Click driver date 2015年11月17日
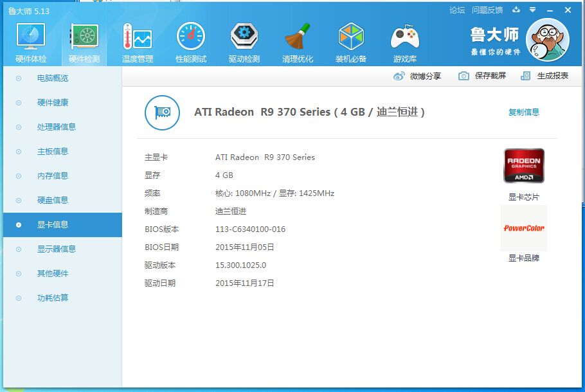The height and width of the screenshot is (392, 585). [x=245, y=283]
